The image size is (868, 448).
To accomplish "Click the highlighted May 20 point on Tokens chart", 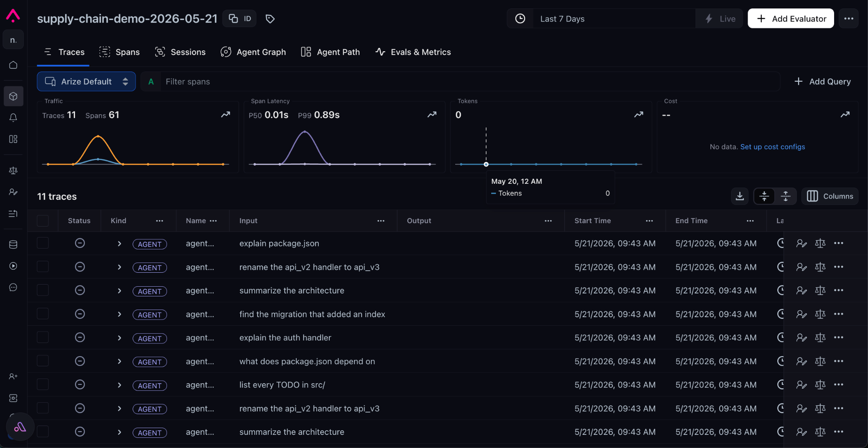I will point(486,164).
